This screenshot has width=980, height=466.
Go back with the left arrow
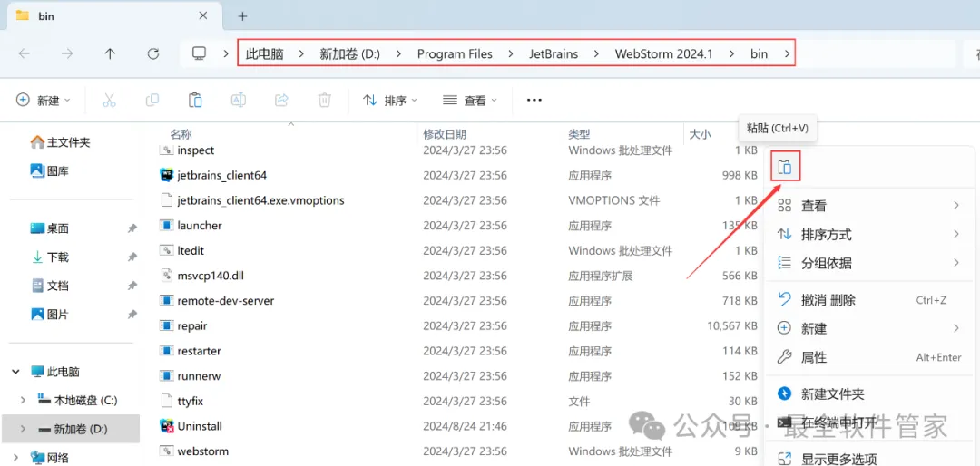[x=24, y=53]
